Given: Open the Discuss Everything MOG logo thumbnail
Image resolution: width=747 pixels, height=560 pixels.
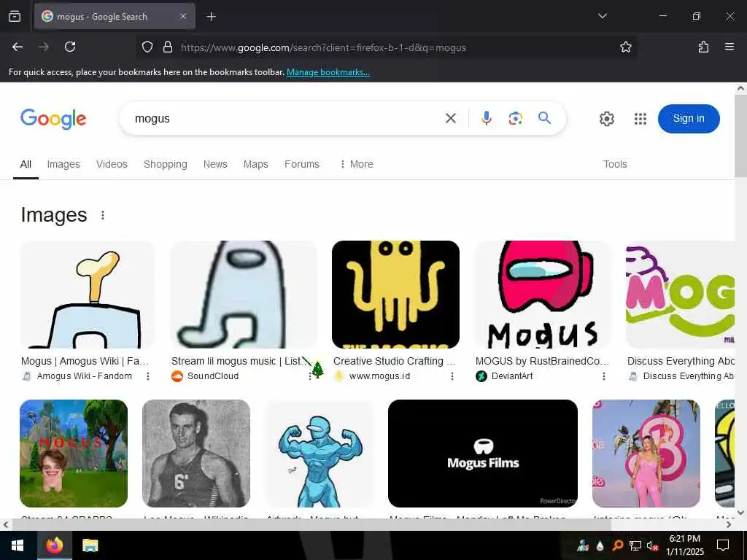Looking at the screenshot, I should (x=681, y=295).
